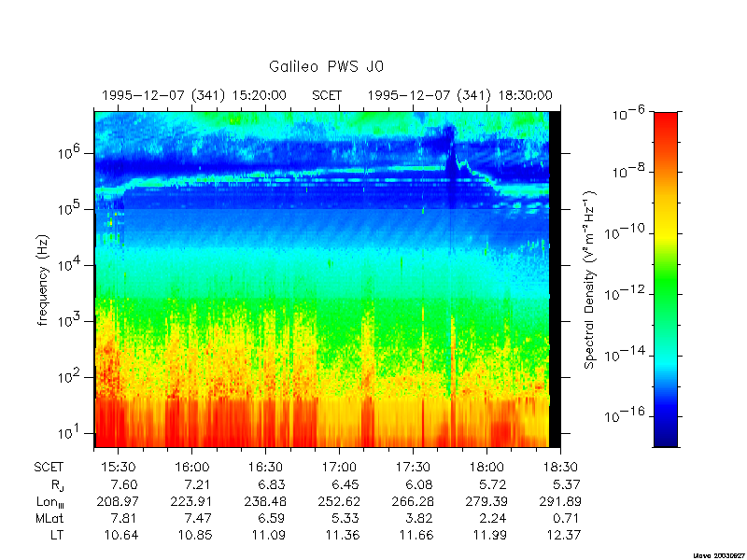Click LT value '11.66'
The width and height of the screenshot is (747, 560).
coord(416,535)
